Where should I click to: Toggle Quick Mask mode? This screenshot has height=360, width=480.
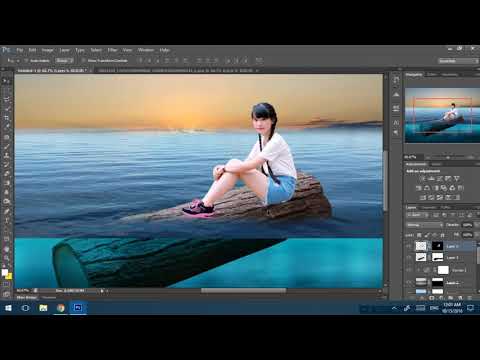point(6,284)
